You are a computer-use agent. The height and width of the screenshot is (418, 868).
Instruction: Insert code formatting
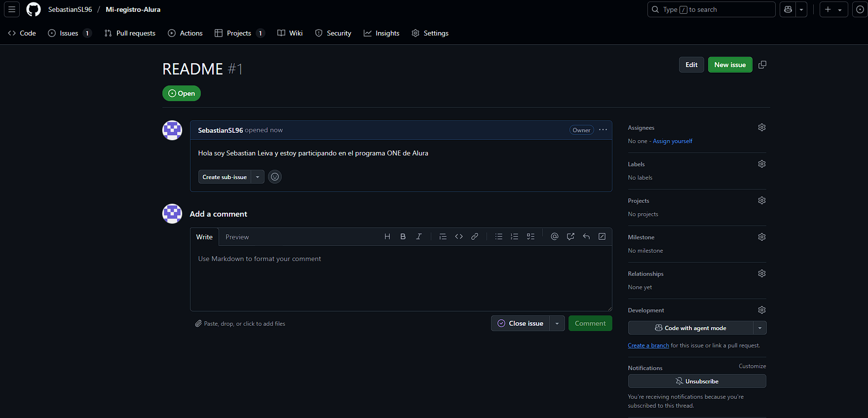click(x=459, y=236)
